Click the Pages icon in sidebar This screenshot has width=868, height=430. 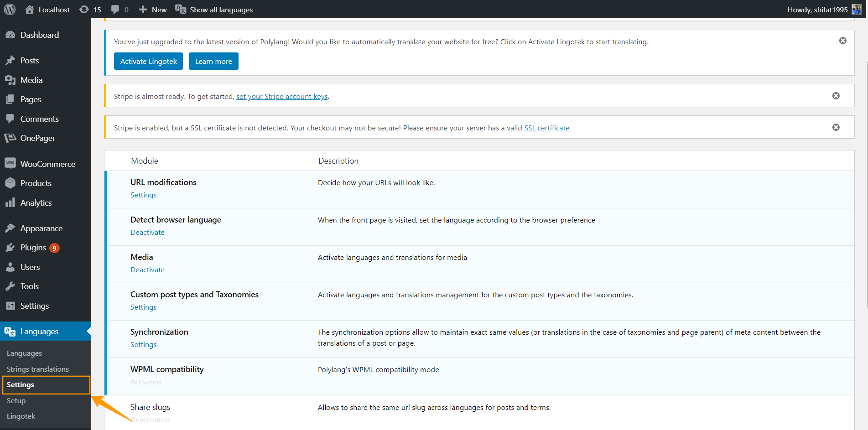10,99
